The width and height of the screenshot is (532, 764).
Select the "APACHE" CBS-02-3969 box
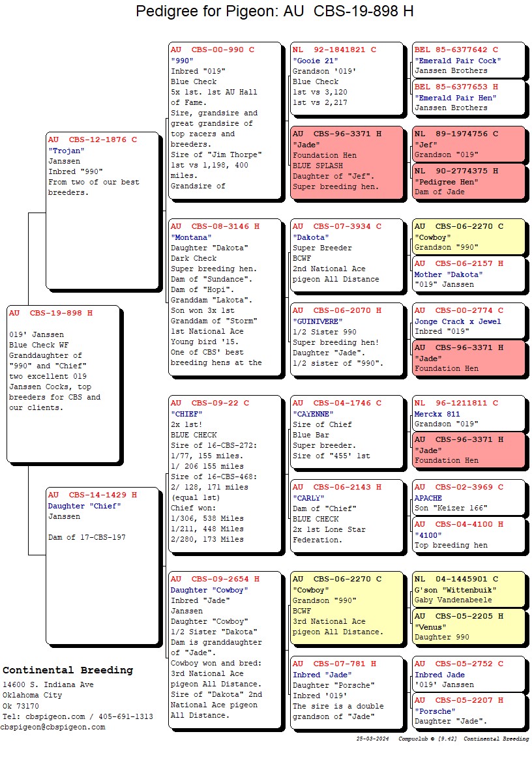coord(468,498)
